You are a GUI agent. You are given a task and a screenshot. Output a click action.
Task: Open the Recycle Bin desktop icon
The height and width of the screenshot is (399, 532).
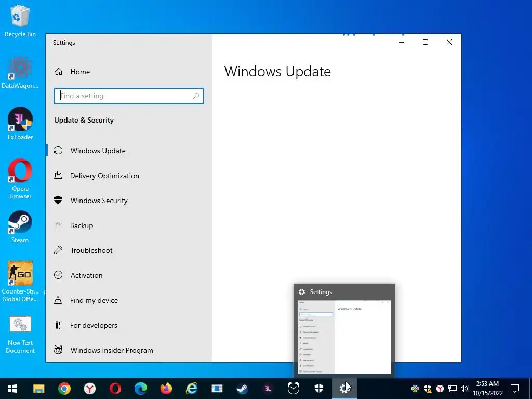pyautogui.click(x=20, y=21)
